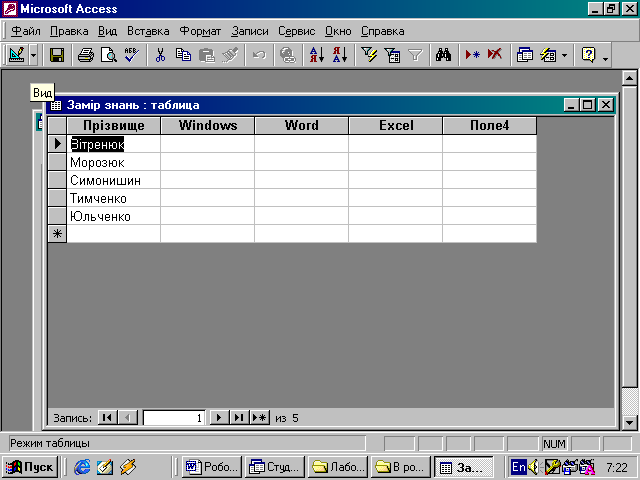Click the Вітренюк cell

click(x=113, y=144)
